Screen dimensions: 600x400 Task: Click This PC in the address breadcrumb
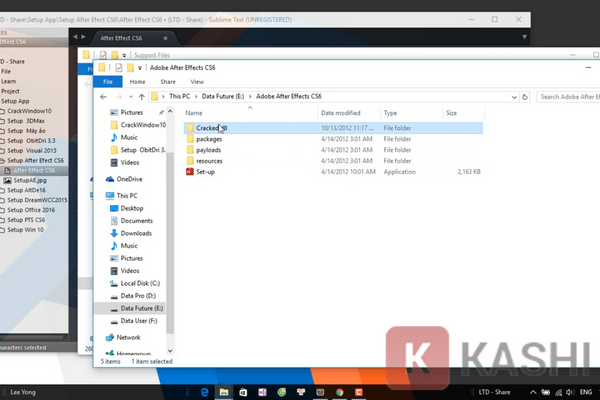pyautogui.click(x=181, y=96)
